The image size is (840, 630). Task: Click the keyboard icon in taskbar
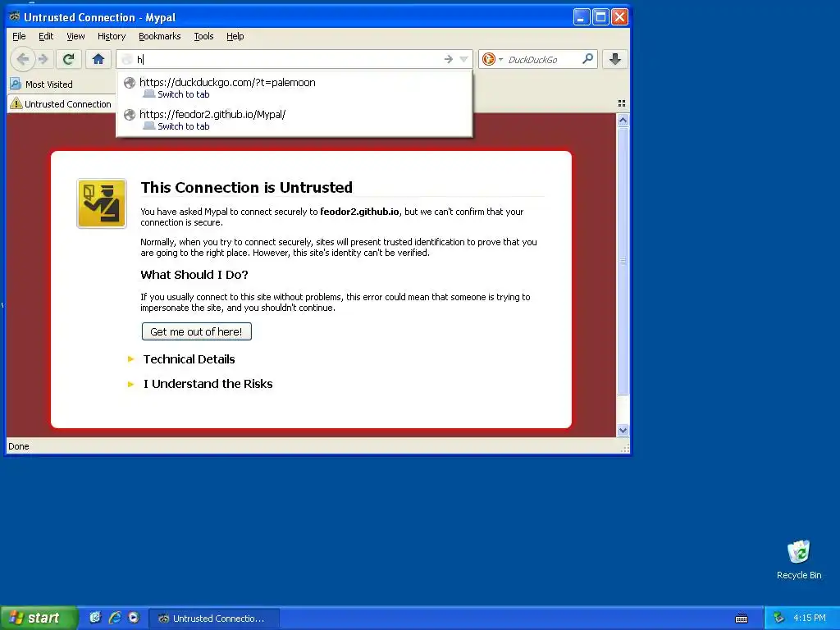(x=742, y=619)
